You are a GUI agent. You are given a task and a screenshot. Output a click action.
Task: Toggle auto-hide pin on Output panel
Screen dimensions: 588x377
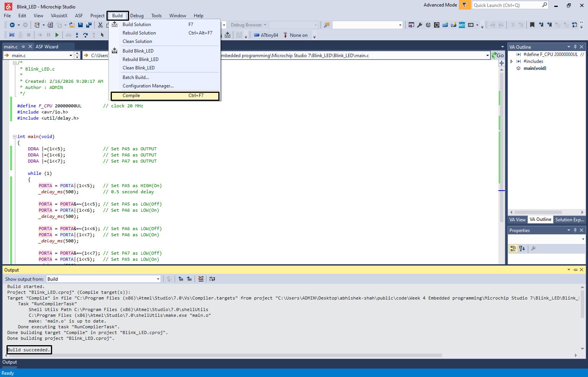(x=575, y=270)
